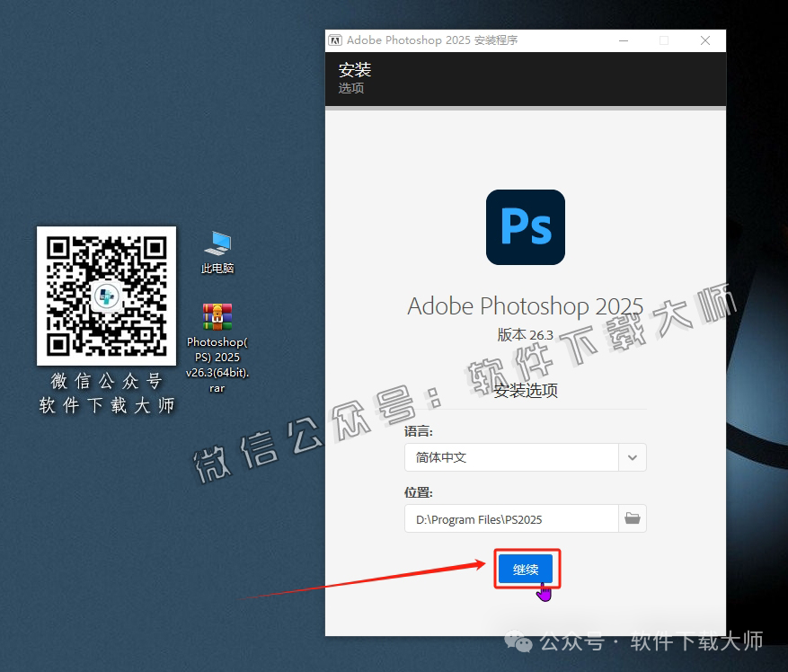Click the 安装选项 heading text
The width and height of the screenshot is (788, 672).
(x=525, y=390)
